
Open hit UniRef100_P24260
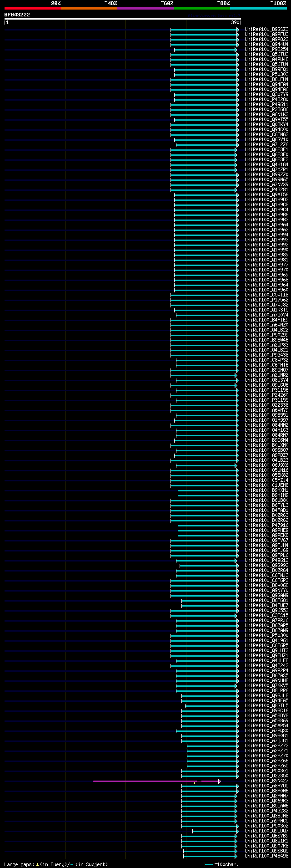(x=266, y=395)
